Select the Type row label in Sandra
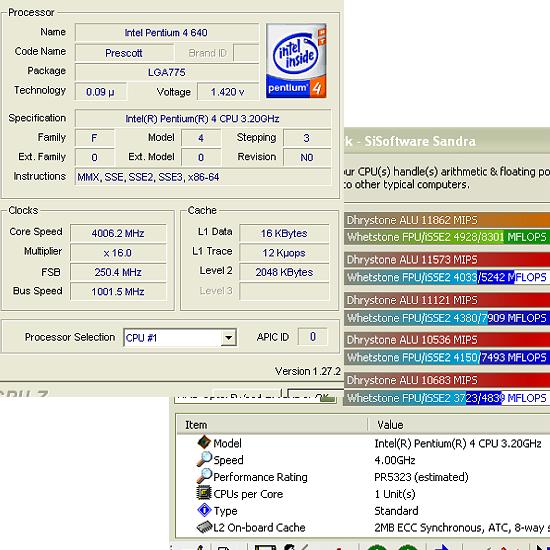The height and width of the screenshot is (550, 550). (225, 511)
